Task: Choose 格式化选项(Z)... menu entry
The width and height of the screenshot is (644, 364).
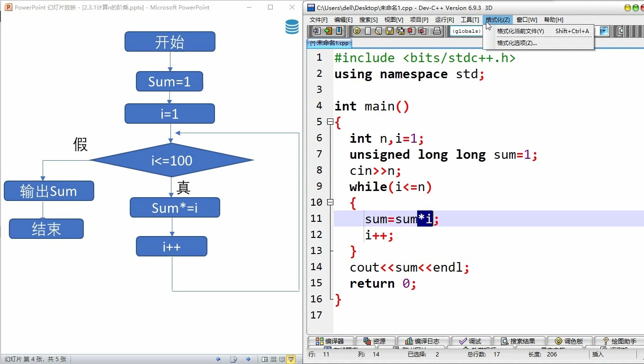Action: [x=538, y=43]
